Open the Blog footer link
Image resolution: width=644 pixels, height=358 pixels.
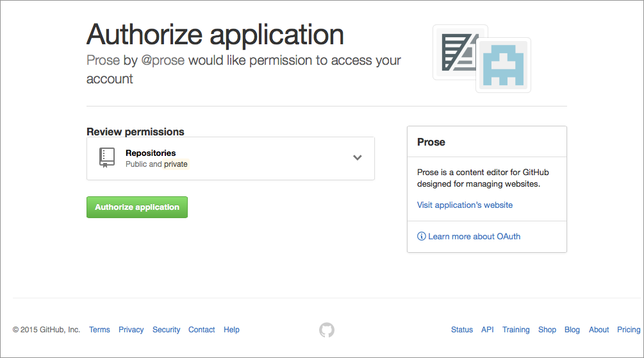[572, 330]
